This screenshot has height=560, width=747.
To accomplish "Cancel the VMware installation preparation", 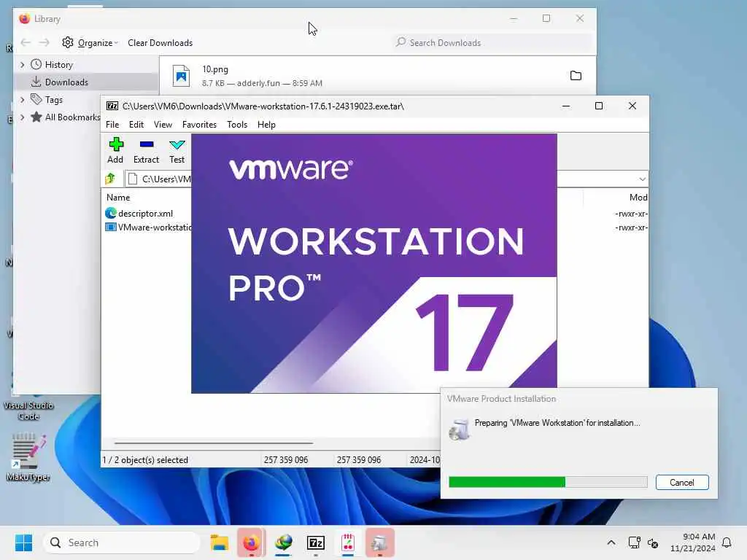I will [x=682, y=483].
